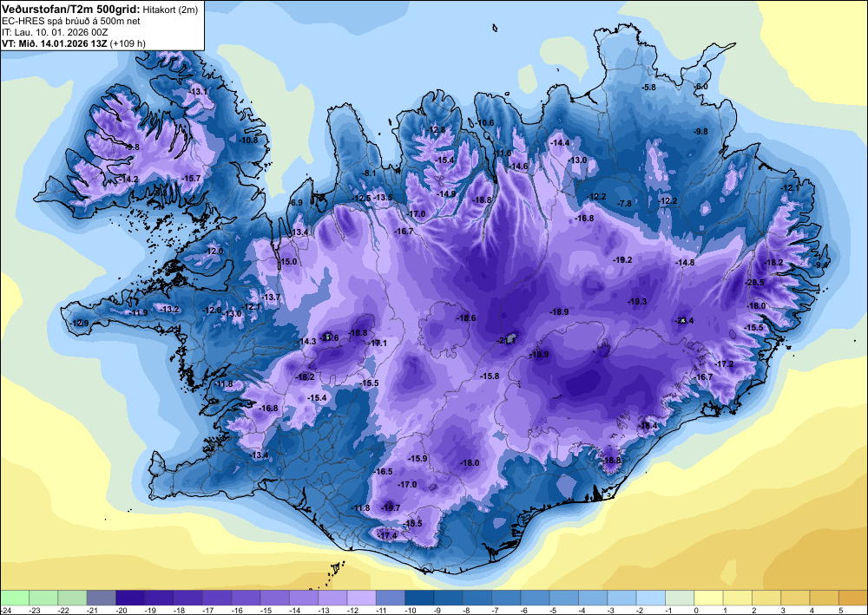Image resolution: width=868 pixels, height=615 pixels.
Task: Click the temperature value -10.8
Action: 248,140
